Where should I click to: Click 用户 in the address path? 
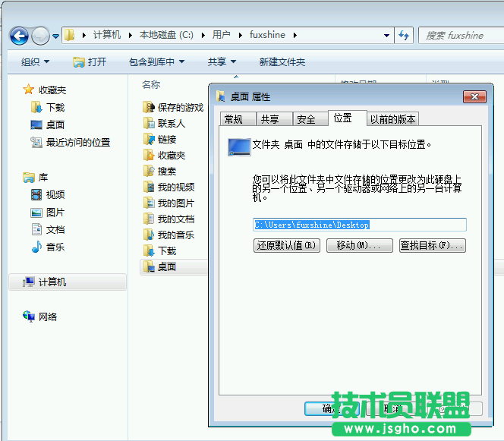pos(221,35)
